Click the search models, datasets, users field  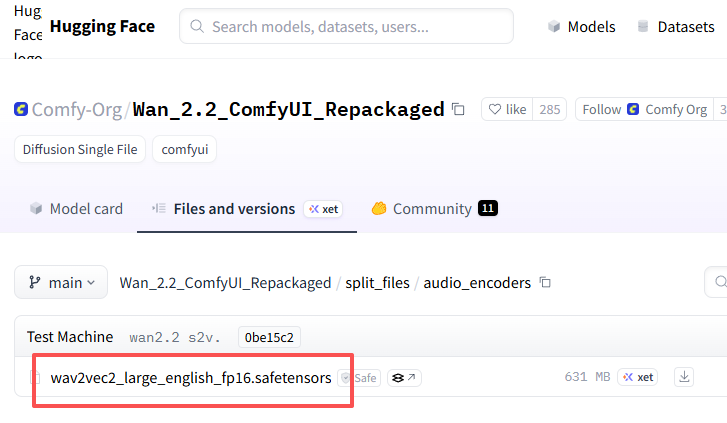pos(346,26)
